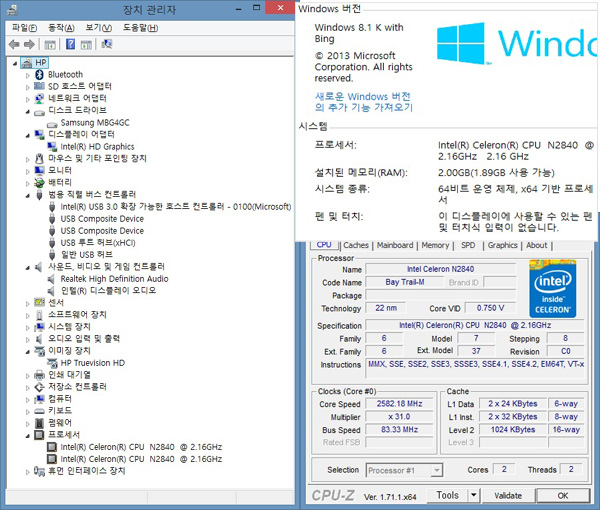The width and height of the screenshot is (600, 512).
Task: Select the 마우스 및 기타 포인팅 장치 icon
Action: (x=39, y=158)
